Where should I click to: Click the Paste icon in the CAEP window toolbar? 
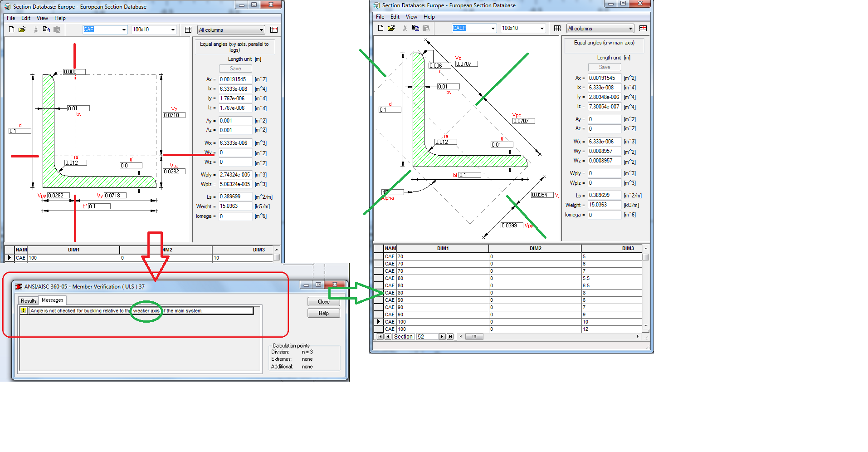tap(426, 28)
